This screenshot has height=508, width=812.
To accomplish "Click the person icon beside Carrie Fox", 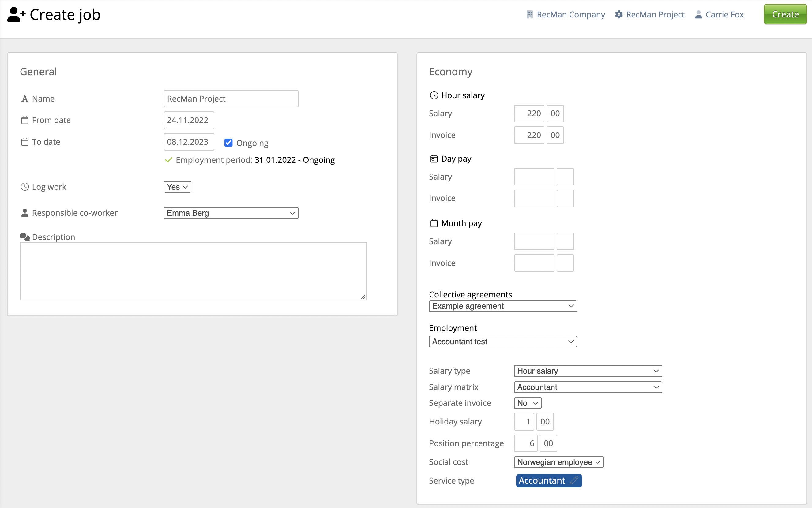I will 698,14.
